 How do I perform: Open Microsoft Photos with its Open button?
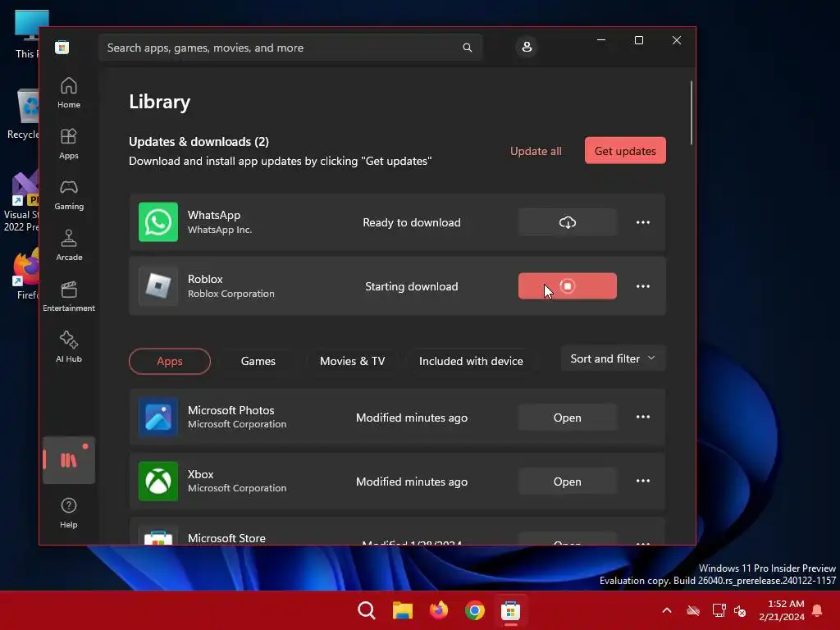(x=568, y=418)
